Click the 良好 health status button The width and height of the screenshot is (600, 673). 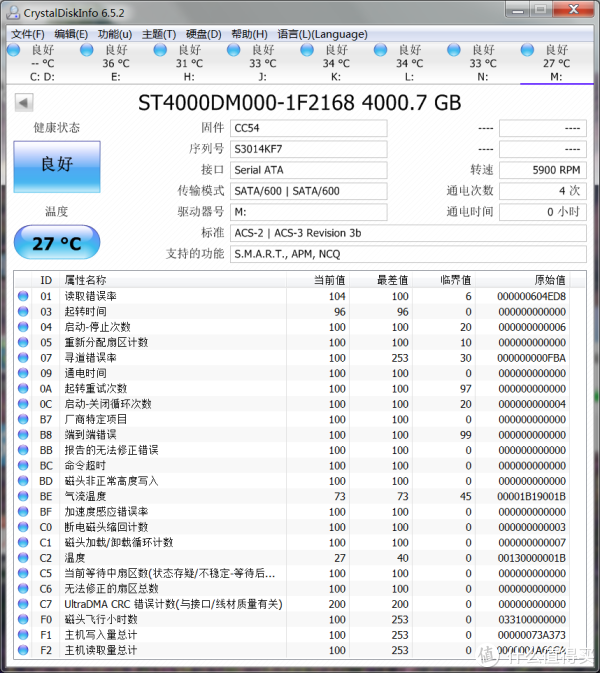click(x=57, y=167)
